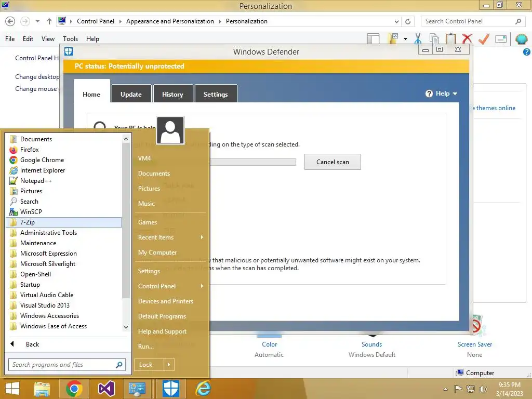Image resolution: width=532 pixels, height=399 pixels.
Task: Click the blue help question mark icon
Action: [527, 52]
